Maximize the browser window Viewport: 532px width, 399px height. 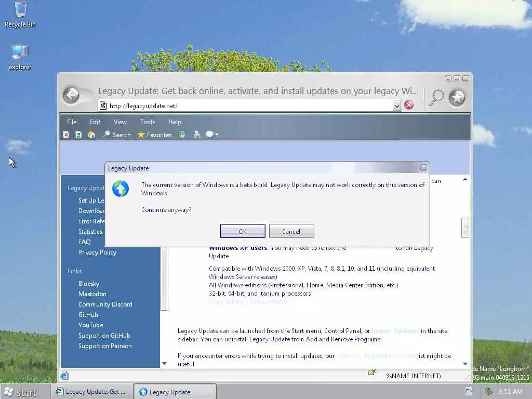click(x=457, y=79)
